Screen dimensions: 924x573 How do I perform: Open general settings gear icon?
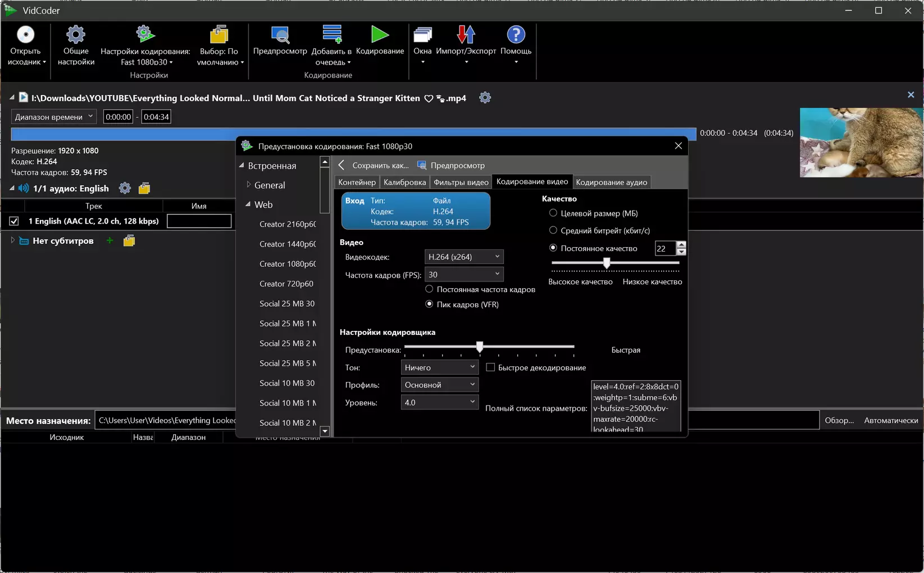click(x=76, y=35)
